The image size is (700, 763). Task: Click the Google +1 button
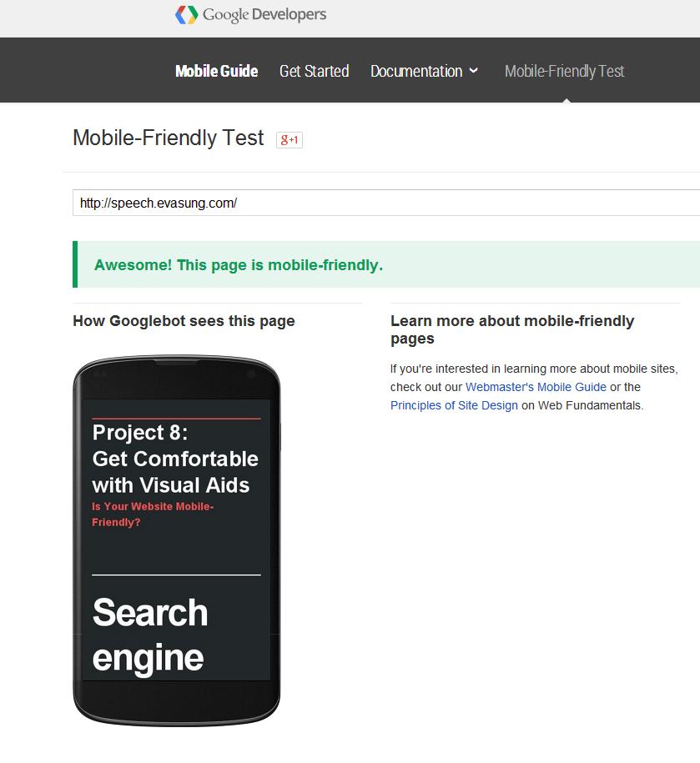(x=290, y=140)
